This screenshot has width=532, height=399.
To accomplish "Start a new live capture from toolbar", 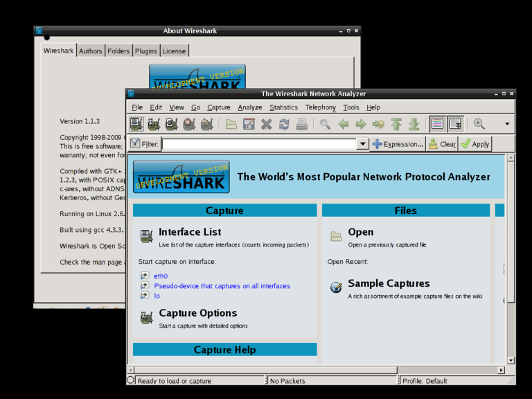I will [x=172, y=124].
